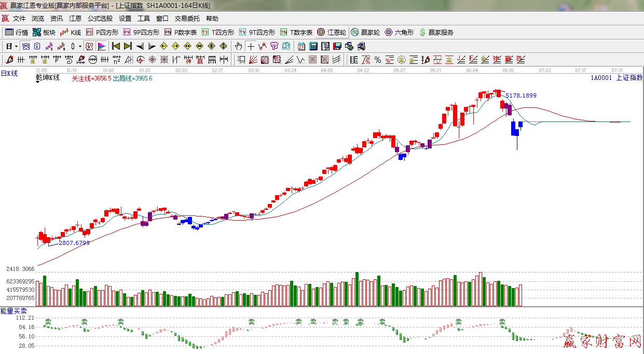Click the percent (%) drawing tool

click(378, 60)
